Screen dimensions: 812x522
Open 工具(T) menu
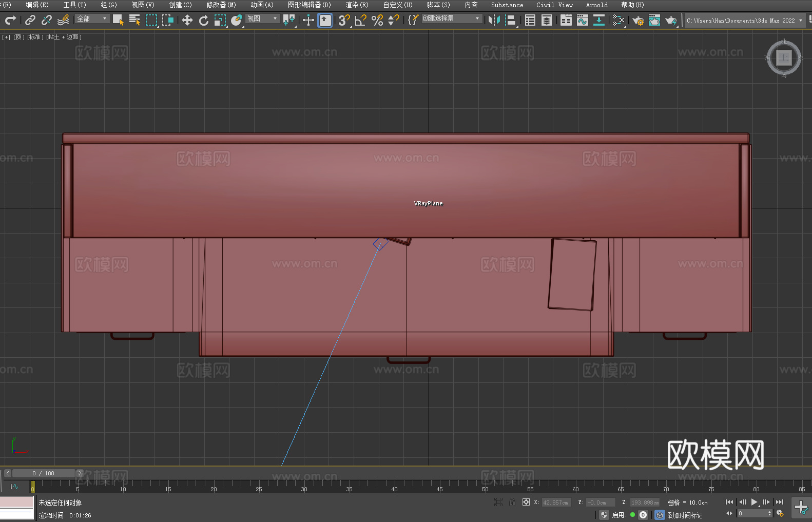(x=74, y=5)
